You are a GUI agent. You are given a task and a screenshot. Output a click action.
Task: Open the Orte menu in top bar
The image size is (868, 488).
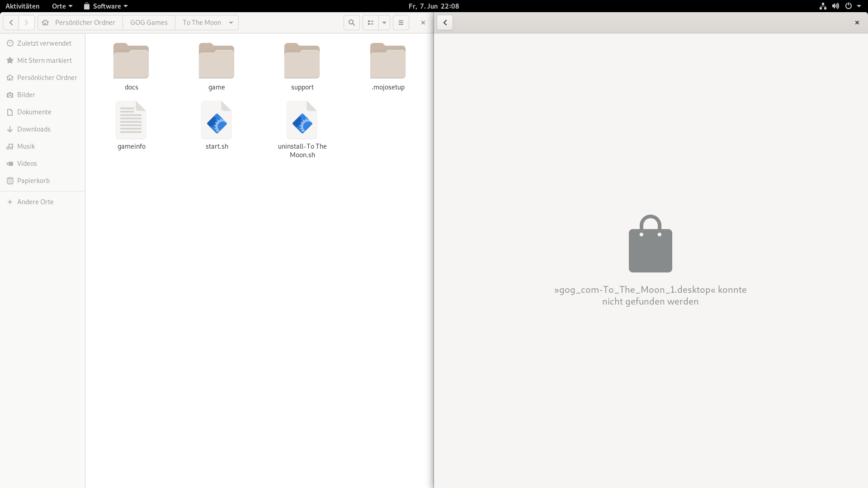click(x=62, y=6)
